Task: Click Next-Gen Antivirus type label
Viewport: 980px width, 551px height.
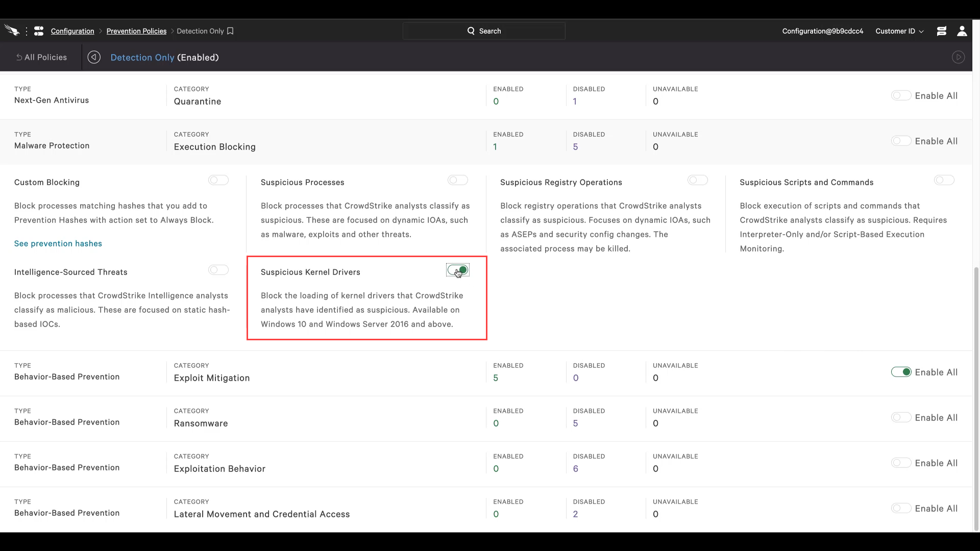Action: click(52, 100)
